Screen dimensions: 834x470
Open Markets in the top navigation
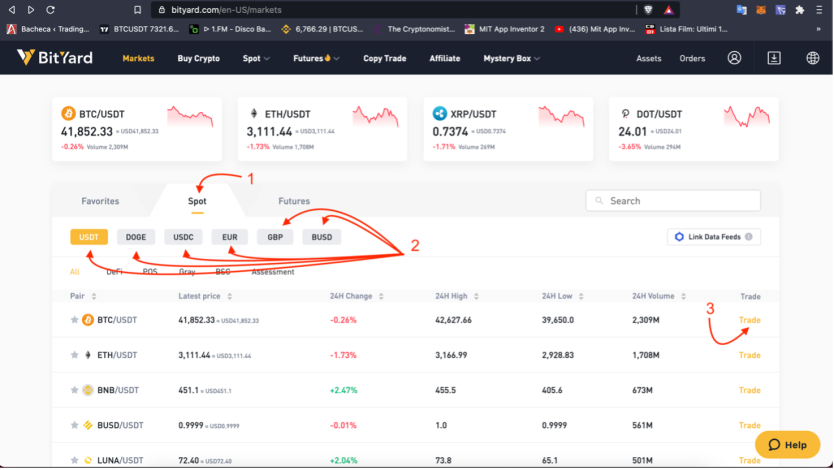pos(138,58)
